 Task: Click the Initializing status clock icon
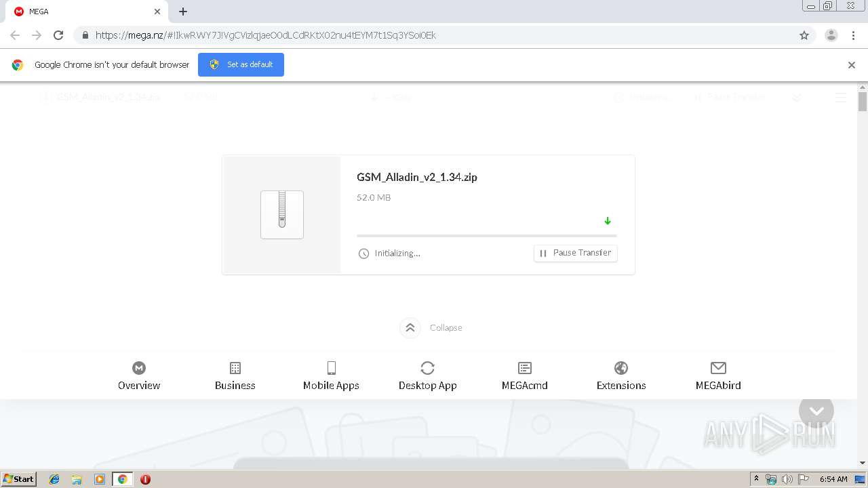tap(363, 253)
